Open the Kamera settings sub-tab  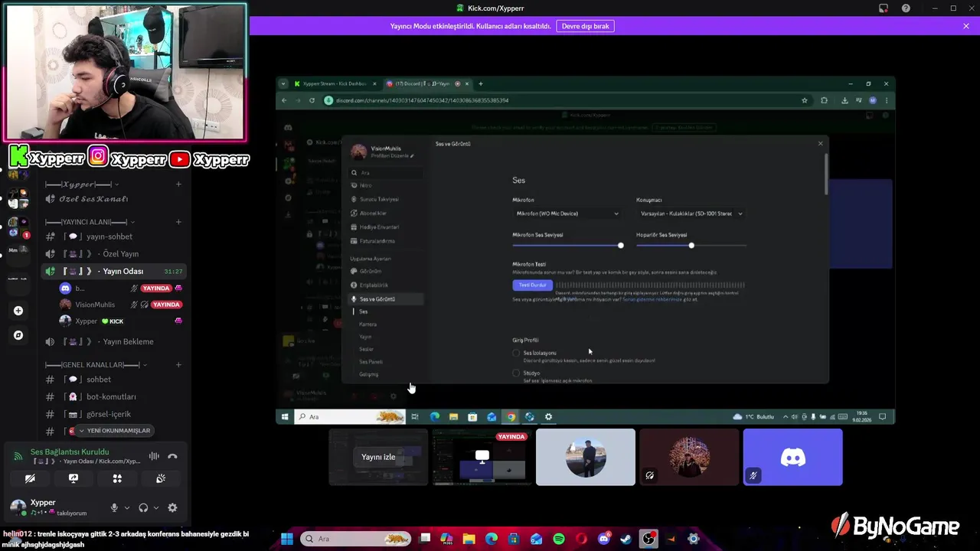point(368,324)
